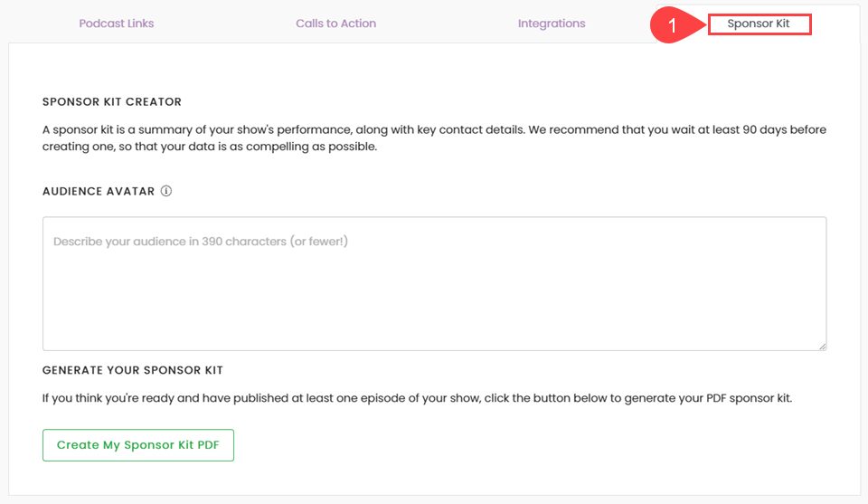868x504 pixels.
Task: Click the Audience Avatar info icon
Action: [166, 191]
